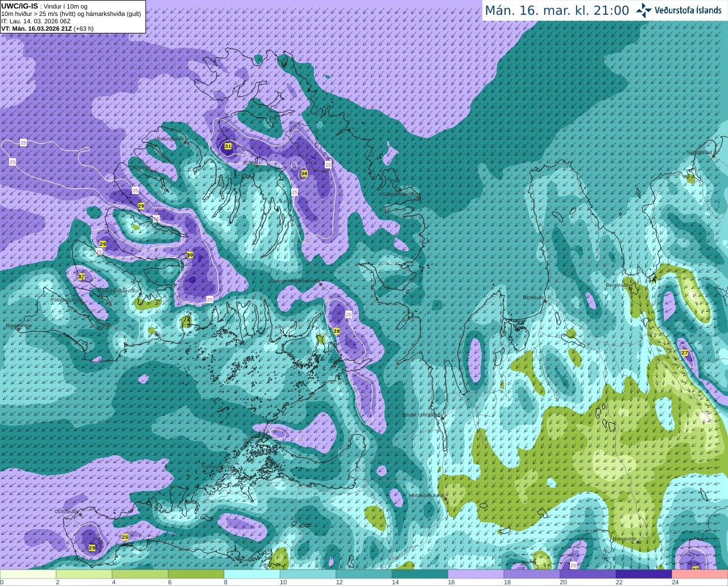Screen dimensions: 728x586
Task: Click the 20–22 m/s purple legend swatch
Action: point(588,574)
